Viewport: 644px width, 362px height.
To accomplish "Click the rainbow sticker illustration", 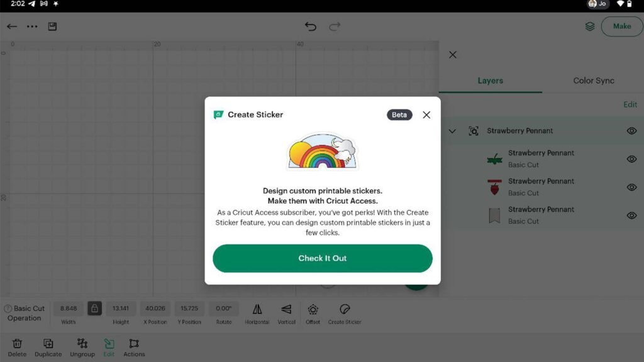I will click(323, 151).
